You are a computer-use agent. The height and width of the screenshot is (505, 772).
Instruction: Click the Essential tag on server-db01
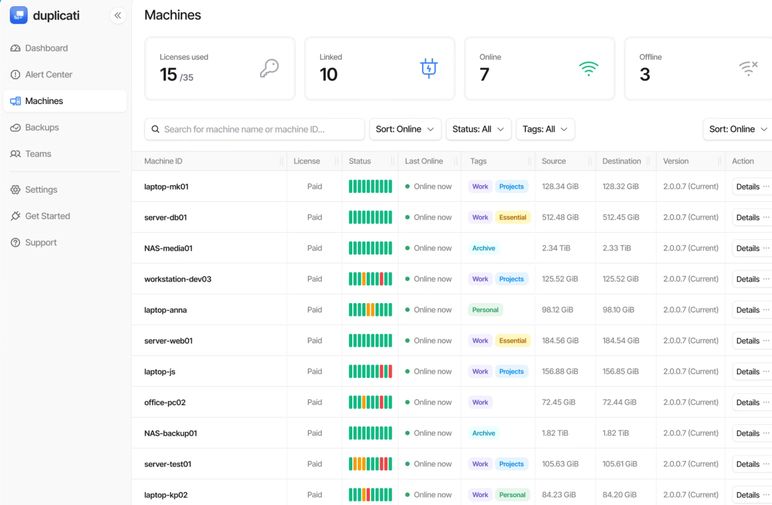point(513,217)
